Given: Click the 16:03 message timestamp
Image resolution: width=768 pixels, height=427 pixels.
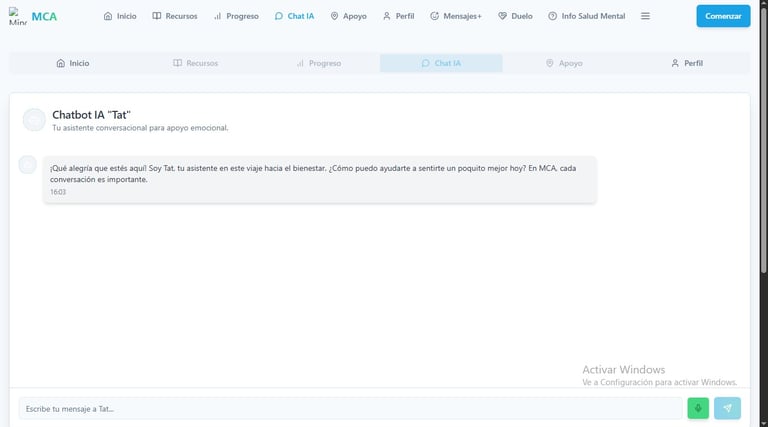Looking at the screenshot, I should (x=58, y=192).
